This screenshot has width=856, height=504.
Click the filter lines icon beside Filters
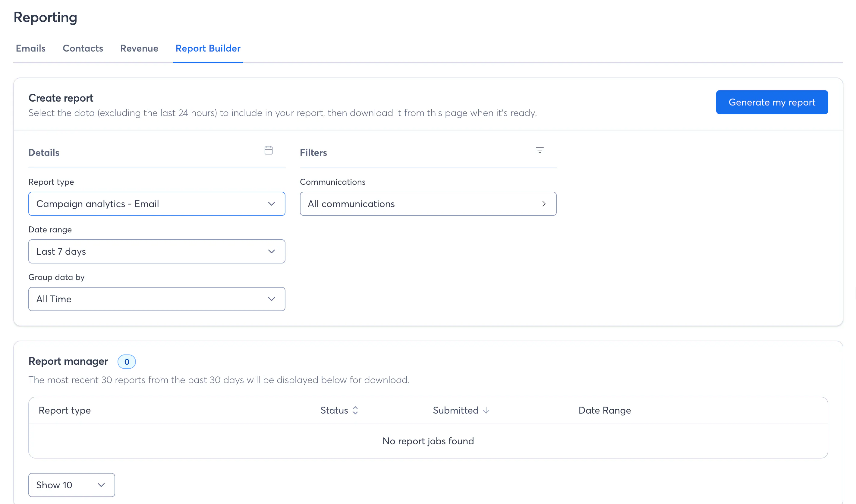tap(540, 150)
